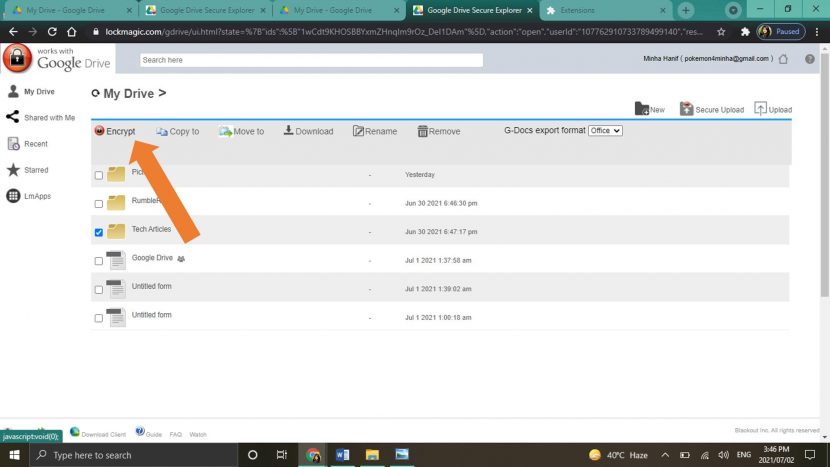Open Untitled form from 1:39:02 am
The width and height of the screenshot is (830, 467).
tap(151, 286)
